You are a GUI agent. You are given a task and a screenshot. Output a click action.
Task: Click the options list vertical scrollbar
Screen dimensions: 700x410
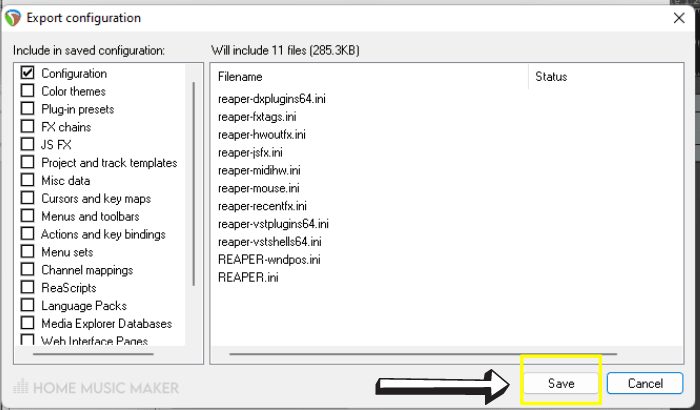pos(193,184)
